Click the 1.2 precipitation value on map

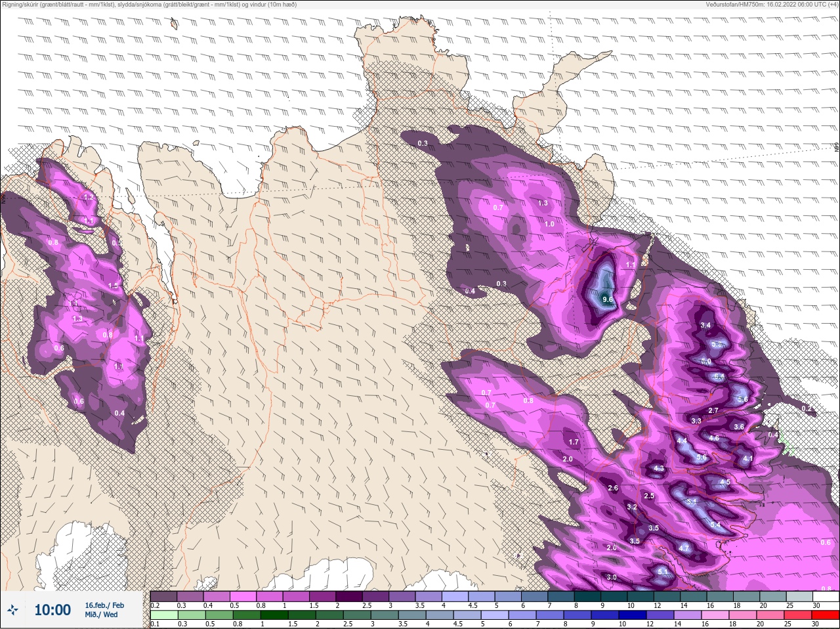click(x=89, y=197)
